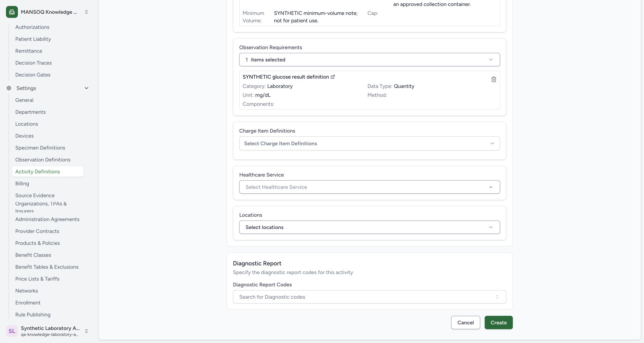Screen dimensions: 644x343
Task: Open the Select locations dropdown
Action: (369, 227)
